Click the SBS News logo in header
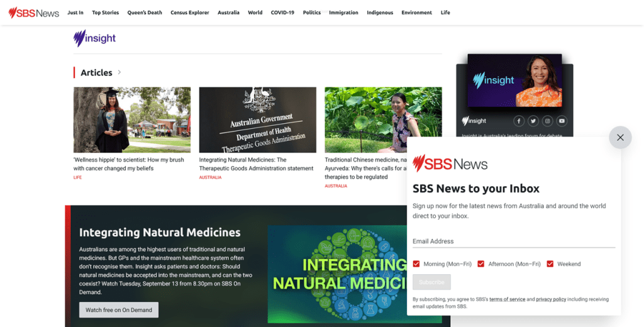This screenshot has width=644, height=327. pyautogui.click(x=34, y=13)
